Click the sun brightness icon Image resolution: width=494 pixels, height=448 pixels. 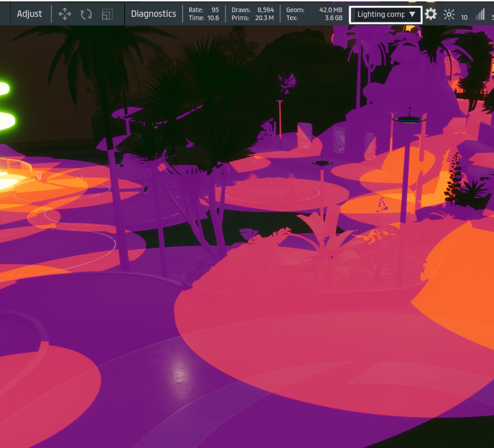[449, 15]
